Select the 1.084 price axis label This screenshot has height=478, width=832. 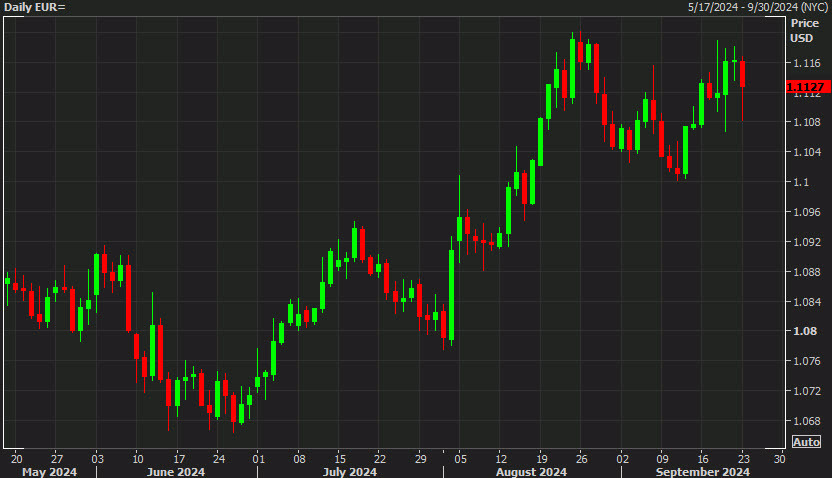807,302
